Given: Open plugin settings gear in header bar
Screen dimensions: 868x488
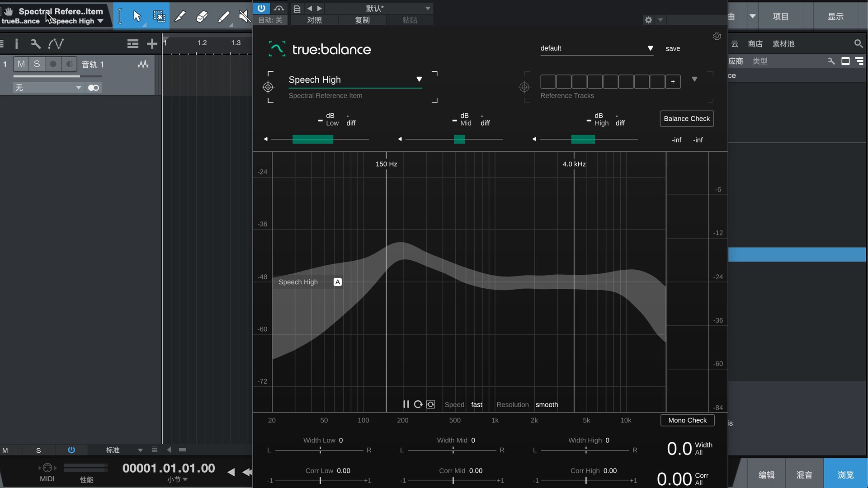Looking at the screenshot, I should (648, 20).
